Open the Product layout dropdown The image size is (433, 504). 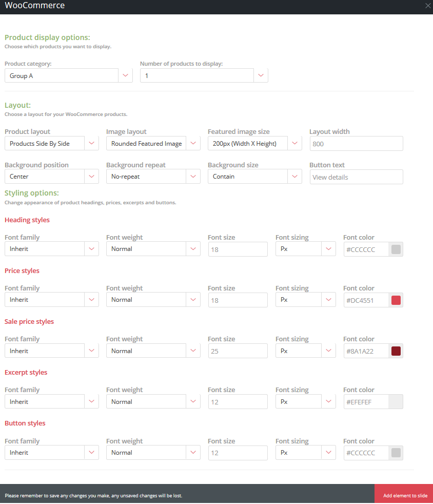[51, 144]
